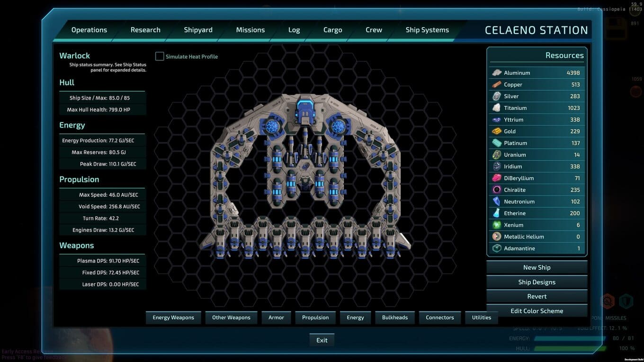Revert the ship design changes
Image resolution: width=644 pixels, height=362 pixels.
[537, 296]
